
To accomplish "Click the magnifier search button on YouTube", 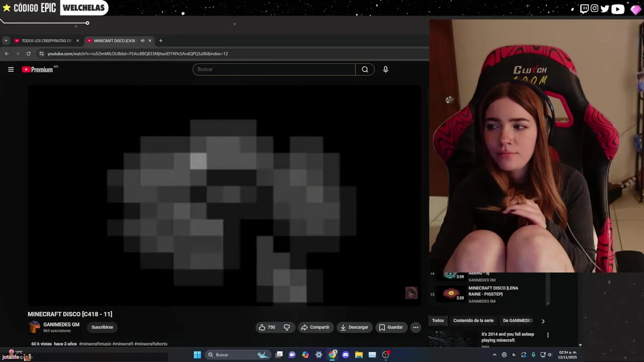I will pos(365,69).
